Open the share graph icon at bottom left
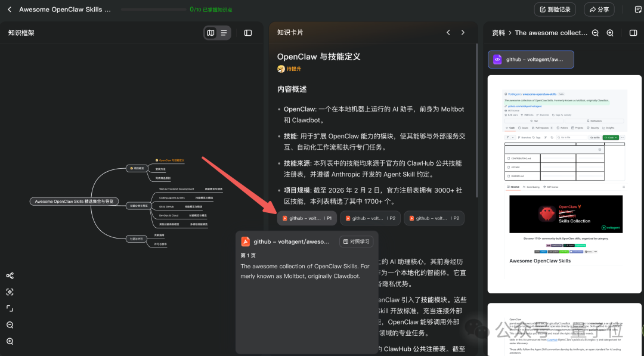This screenshot has height=356, width=644. pyautogui.click(x=10, y=275)
